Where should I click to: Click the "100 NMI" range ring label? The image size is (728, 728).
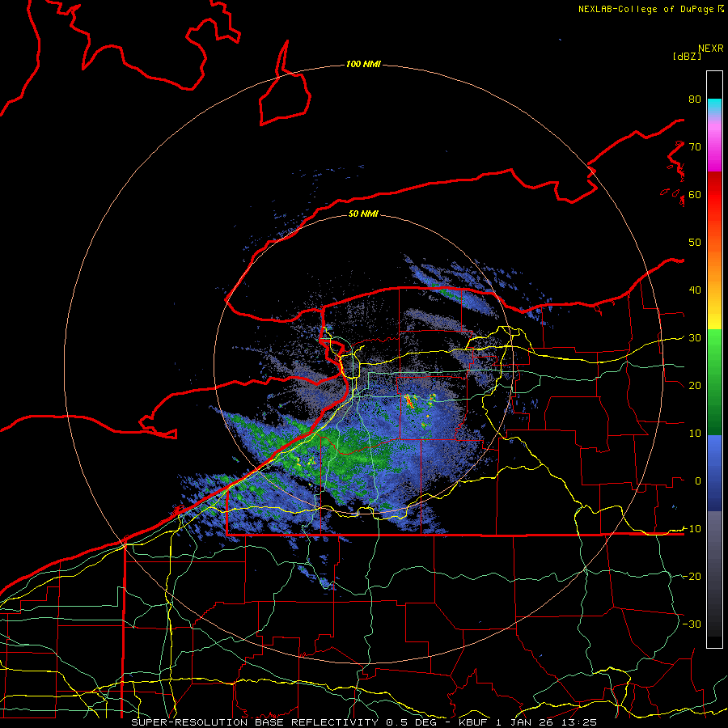coord(363,64)
